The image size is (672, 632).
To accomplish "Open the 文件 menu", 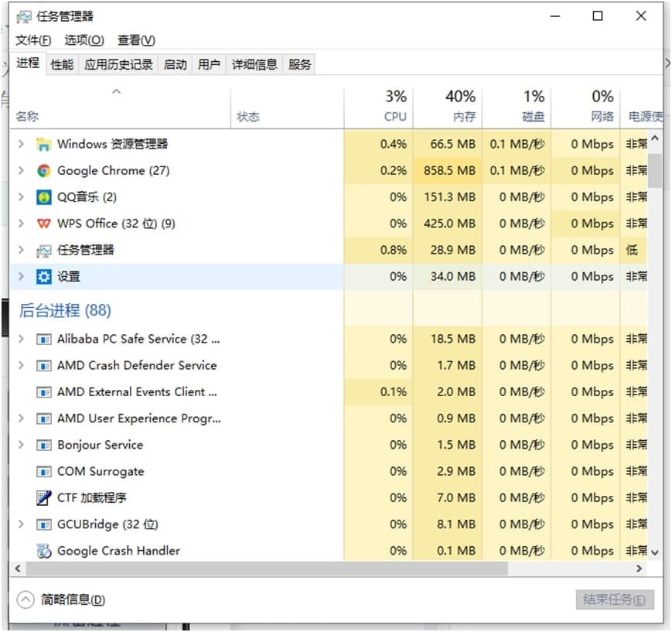I will click(33, 40).
